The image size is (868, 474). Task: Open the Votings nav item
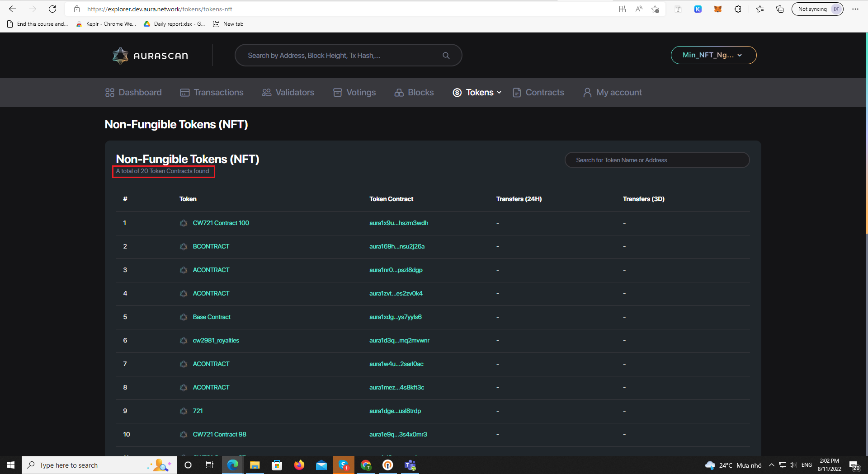pyautogui.click(x=354, y=93)
